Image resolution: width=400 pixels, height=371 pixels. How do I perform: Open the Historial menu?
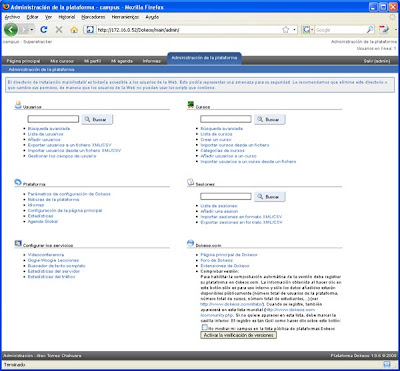point(67,17)
